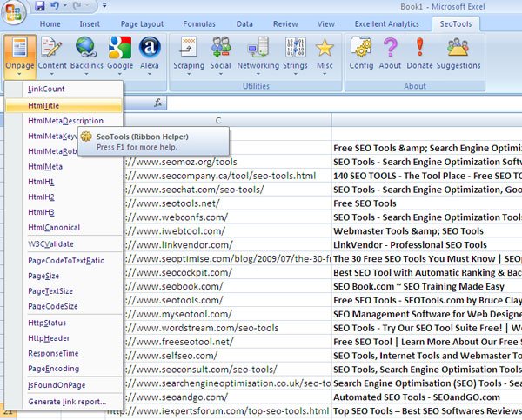The height and width of the screenshot is (420, 522).
Task: Click the fx insert function icon
Action: click(x=158, y=103)
